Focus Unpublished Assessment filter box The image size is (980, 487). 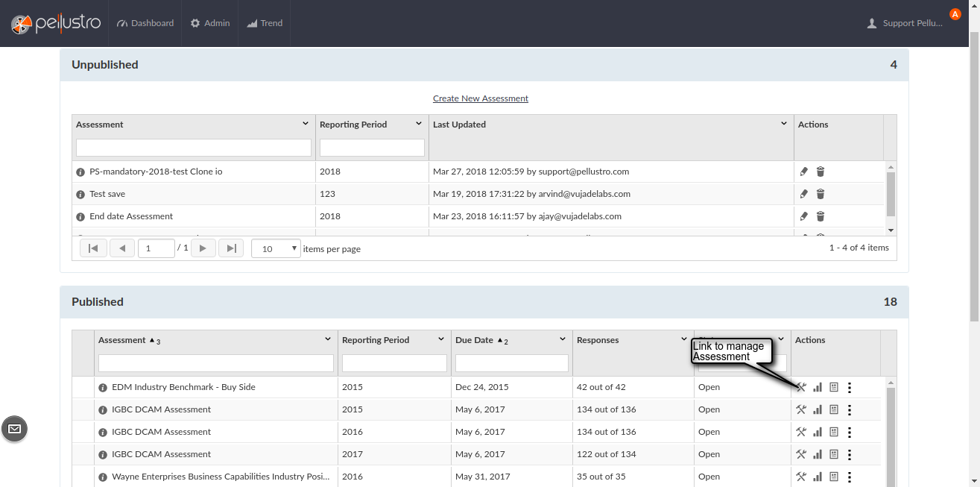(194, 148)
